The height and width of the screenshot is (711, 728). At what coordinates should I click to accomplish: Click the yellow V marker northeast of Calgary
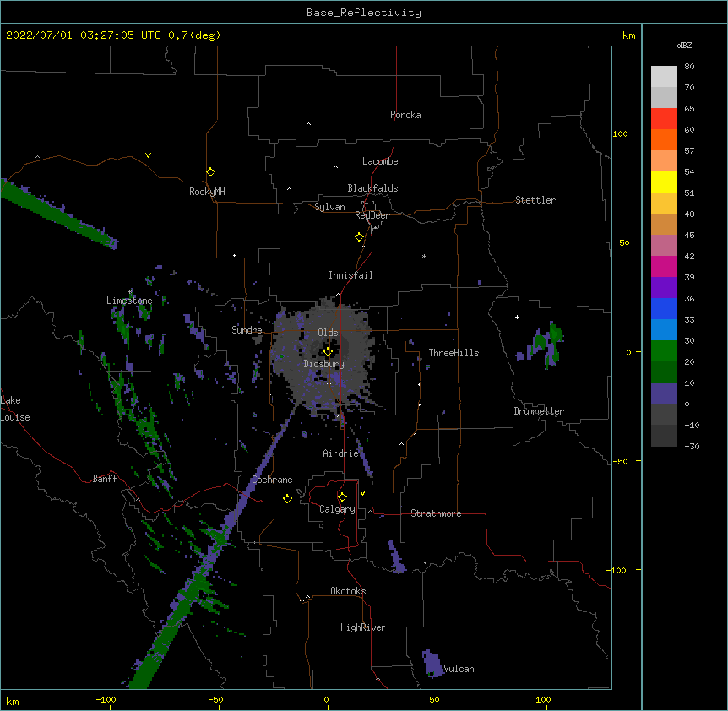(362, 493)
